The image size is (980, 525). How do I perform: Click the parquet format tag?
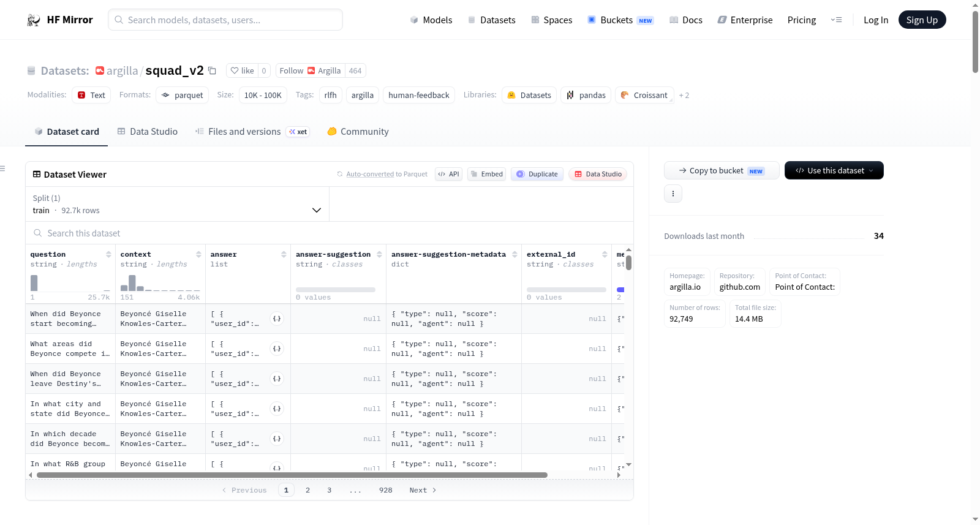pos(183,95)
